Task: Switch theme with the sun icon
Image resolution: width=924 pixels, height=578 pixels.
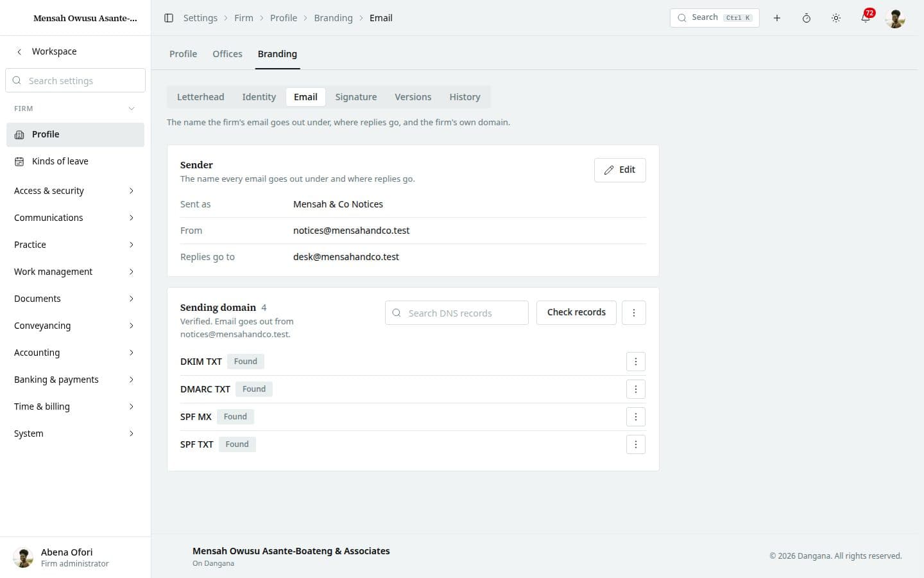Action: 836,18
